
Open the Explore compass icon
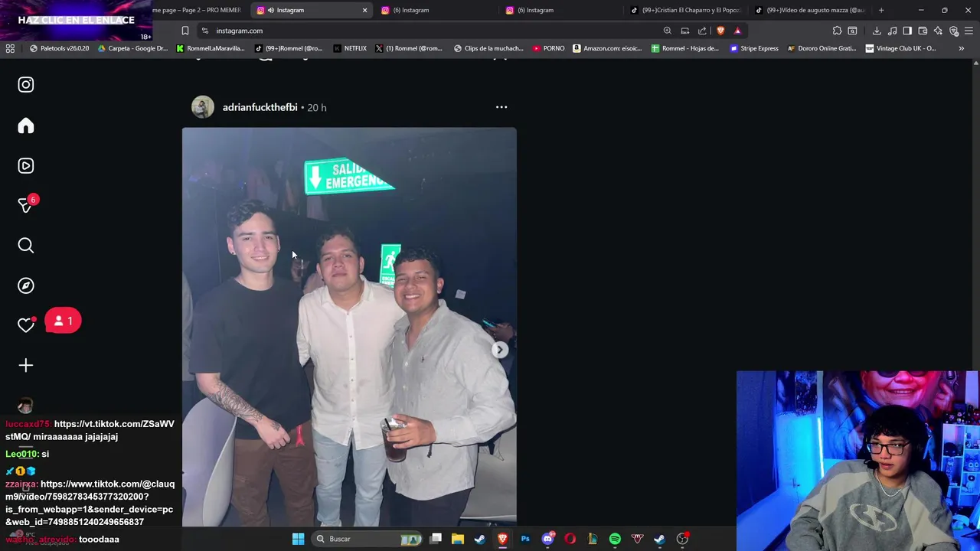tap(26, 285)
